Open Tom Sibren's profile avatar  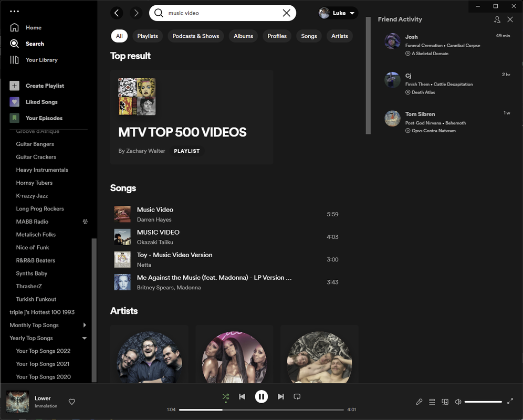(392, 119)
